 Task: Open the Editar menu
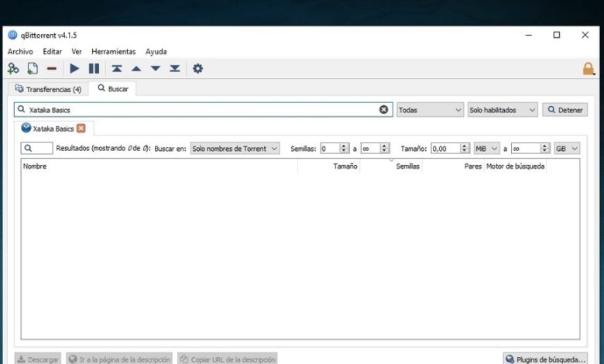[53, 52]
